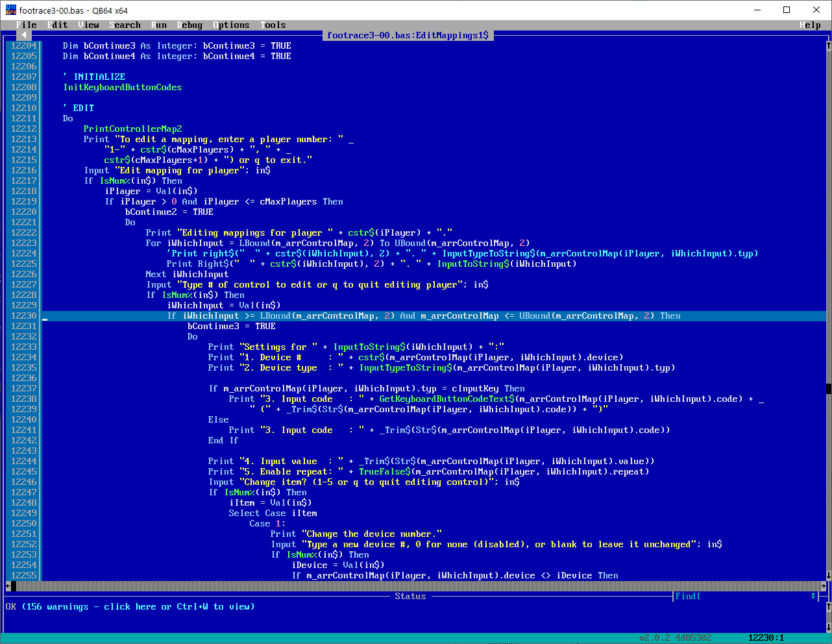Click status panel scroll down arrow
Image resolution: width=832 pixels, height=644 pixels.
point(828,627)
